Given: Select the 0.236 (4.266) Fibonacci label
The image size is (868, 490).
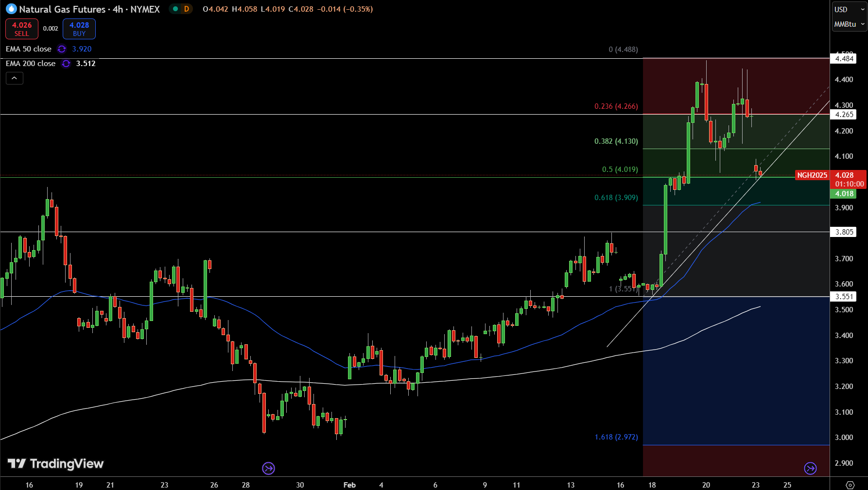Looking at the screenshot, I should [x=616, y=106].
